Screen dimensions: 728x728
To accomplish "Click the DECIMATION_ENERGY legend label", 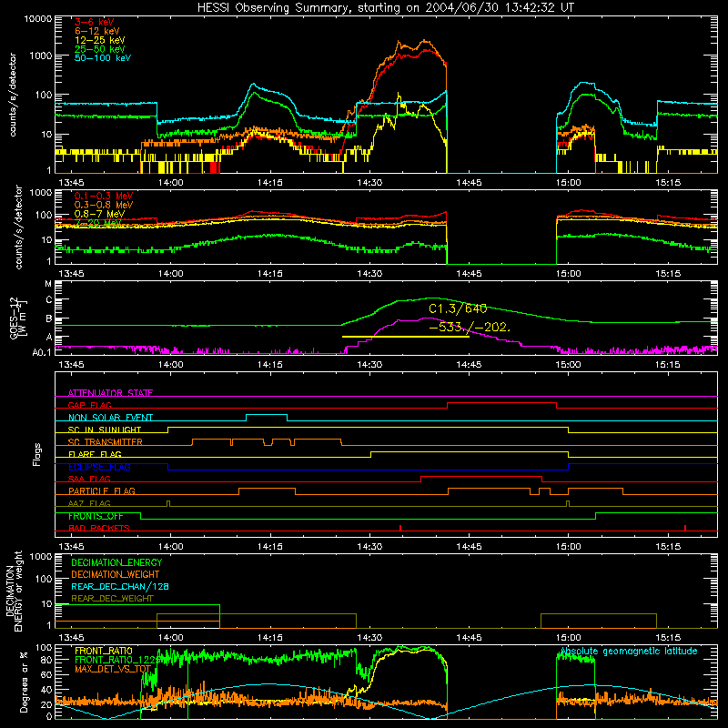I will click(x=116, y=562).
